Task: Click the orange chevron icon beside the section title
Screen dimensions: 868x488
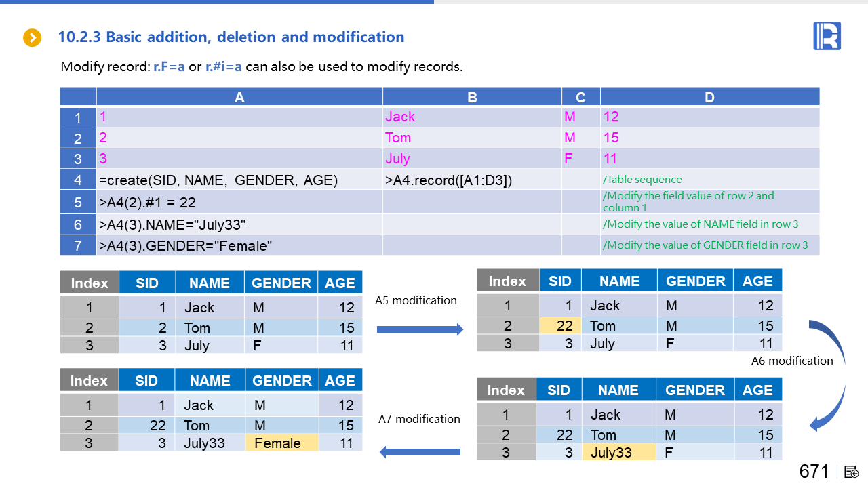Action: pos(33,38)
